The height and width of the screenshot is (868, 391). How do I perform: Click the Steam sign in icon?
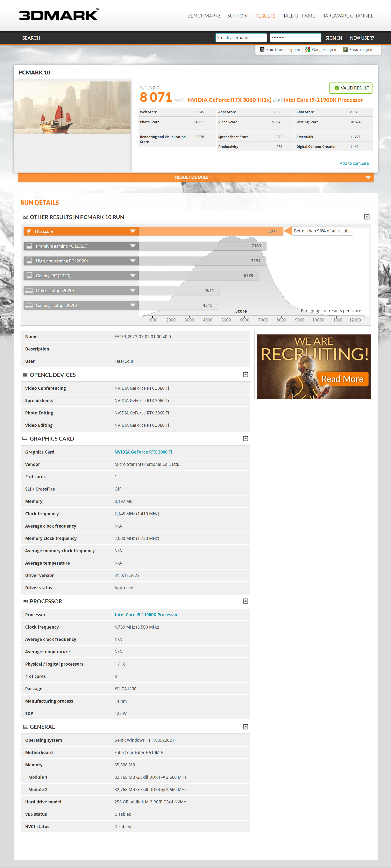click(345, 50)
